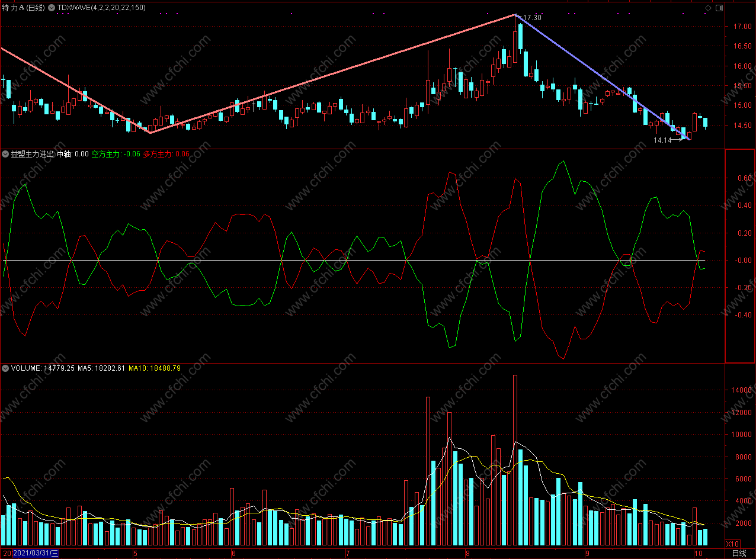Click the diamond icon at chart top-right
756x559 pixels.
[708, 8]
